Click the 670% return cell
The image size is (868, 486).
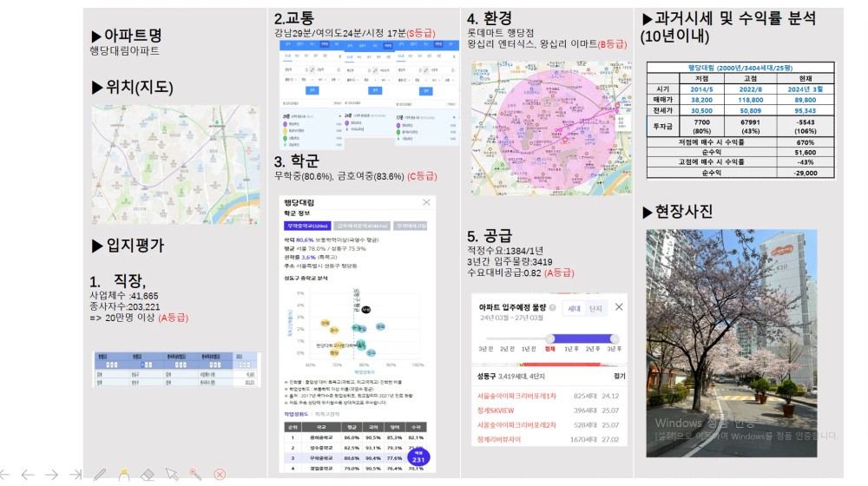805,142
